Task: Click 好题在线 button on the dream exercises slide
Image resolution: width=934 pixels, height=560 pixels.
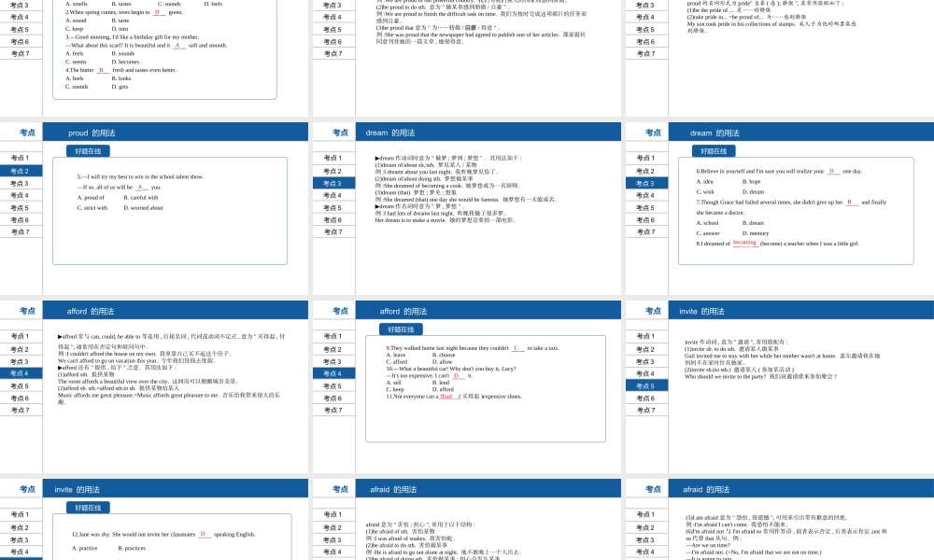Action: 714,151
